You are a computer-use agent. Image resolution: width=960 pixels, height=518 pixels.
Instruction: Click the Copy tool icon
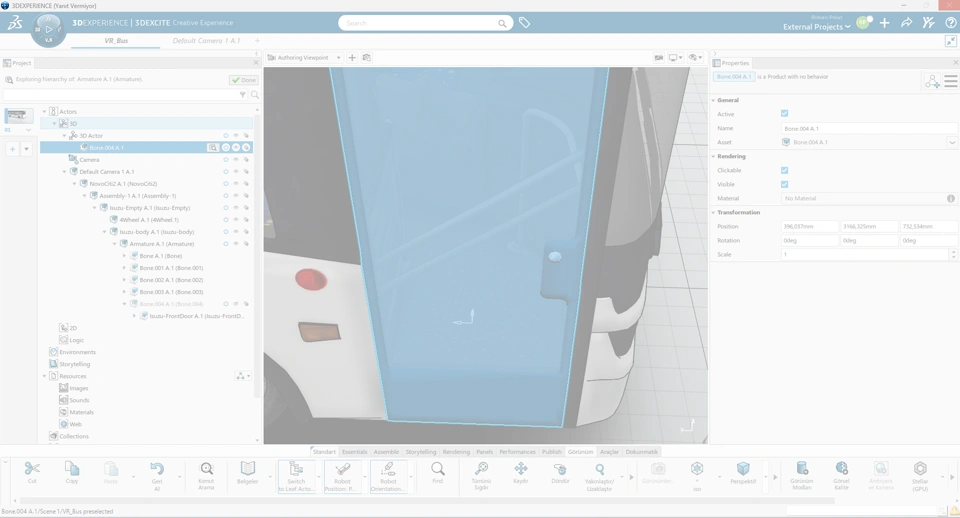click(72, 469)
